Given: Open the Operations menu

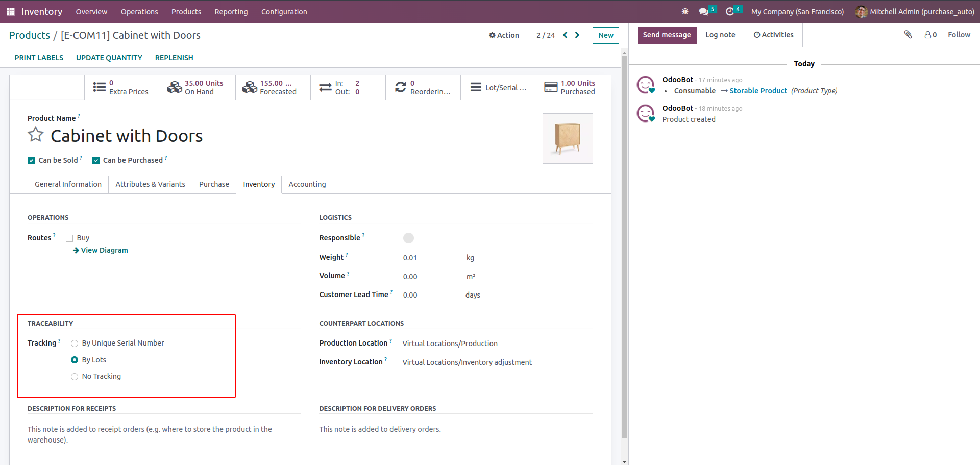Looking at the screenshot, I should coord(139,11).
